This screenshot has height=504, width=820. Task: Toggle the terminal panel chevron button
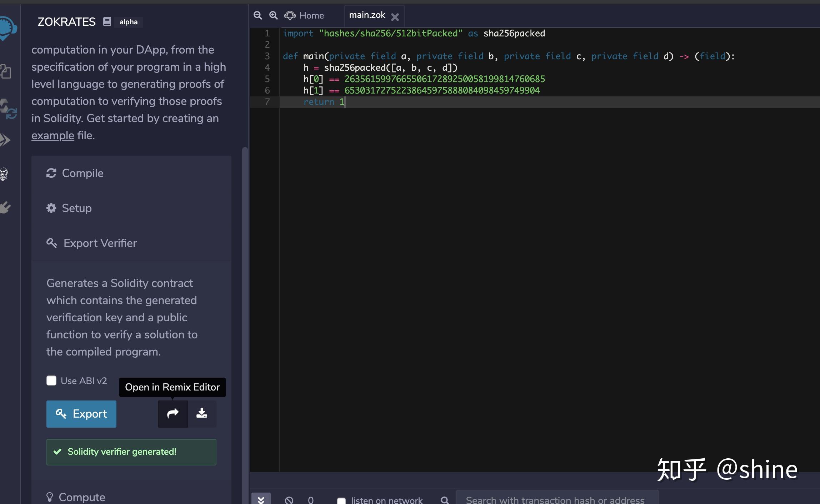[x=261, y=499]
